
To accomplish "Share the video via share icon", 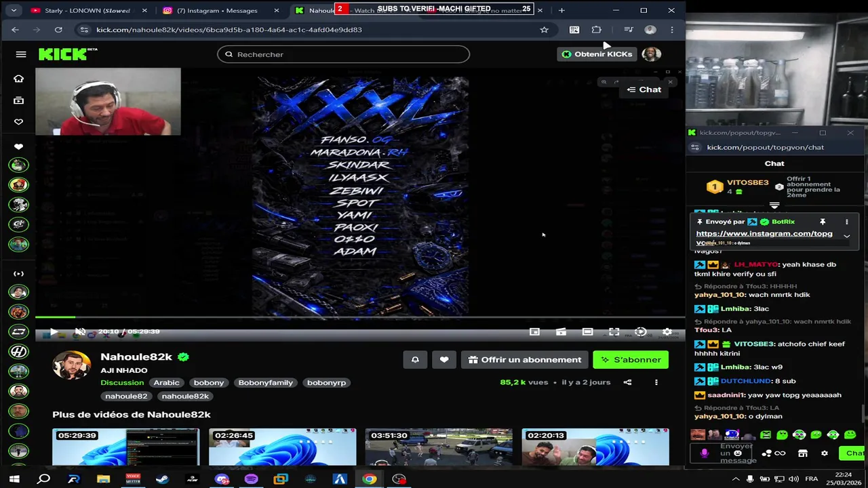I will pyautogui.click(x=627, y=382).
